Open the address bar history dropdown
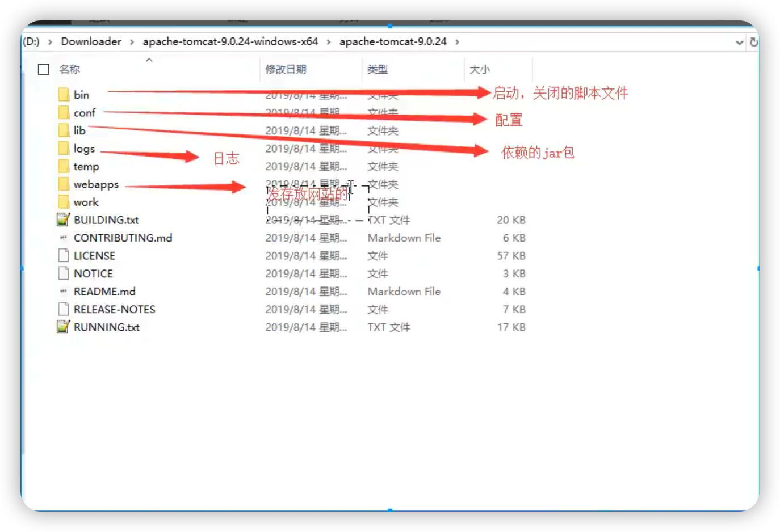 [x=739, y=42]
